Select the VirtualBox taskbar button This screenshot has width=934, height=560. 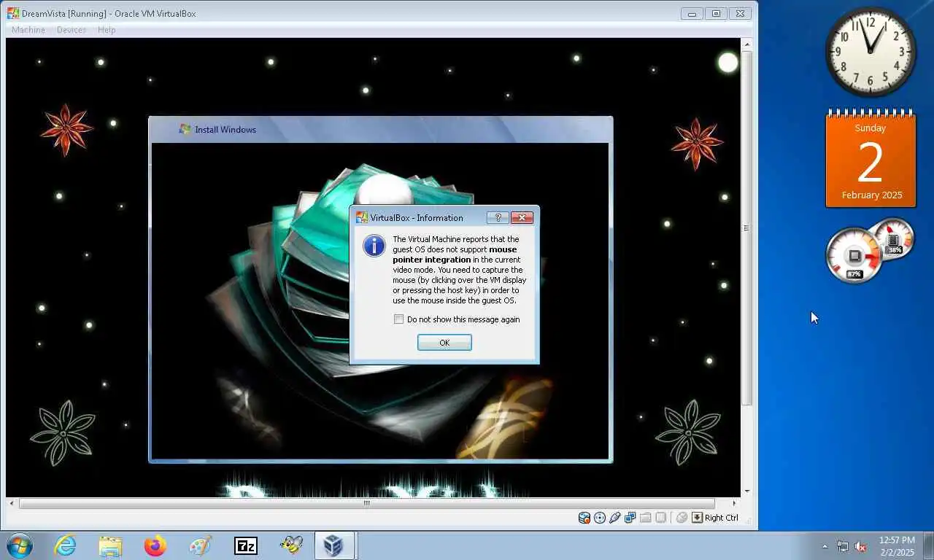335,545
